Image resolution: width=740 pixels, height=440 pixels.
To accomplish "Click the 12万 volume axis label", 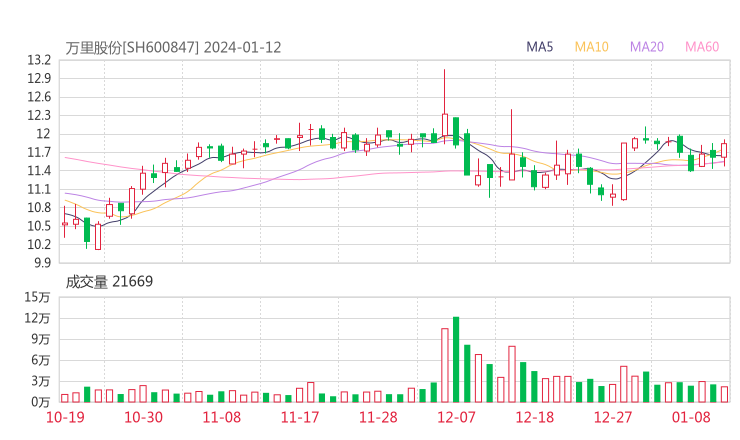I will [x=37, y=319].
